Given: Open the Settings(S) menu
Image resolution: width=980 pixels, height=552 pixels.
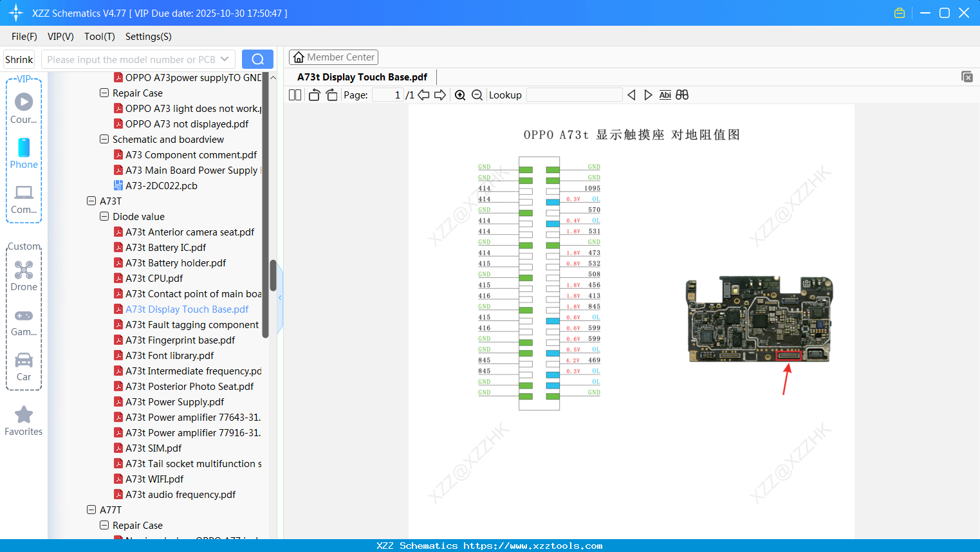Looking at the screenshot, I should 149,36.
